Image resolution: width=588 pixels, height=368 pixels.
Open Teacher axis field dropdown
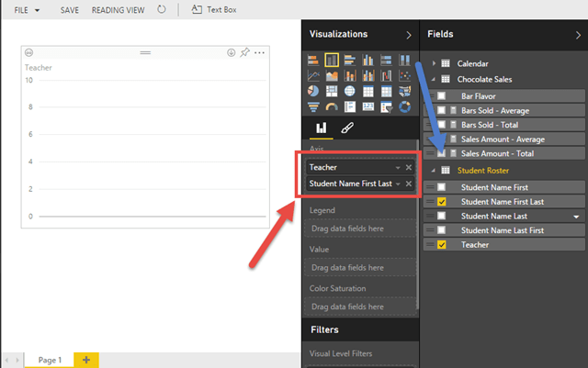pyautogui.click(x=396, y=168)
